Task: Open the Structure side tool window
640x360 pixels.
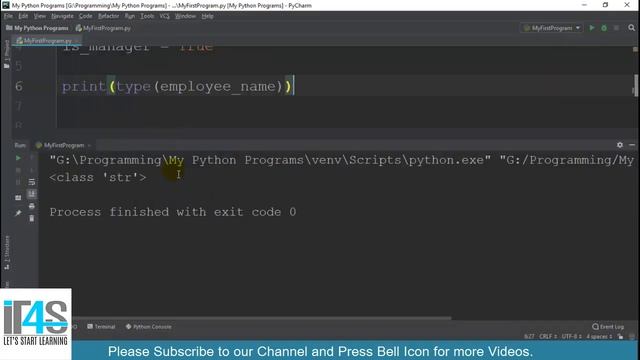Action: (6, 252)
